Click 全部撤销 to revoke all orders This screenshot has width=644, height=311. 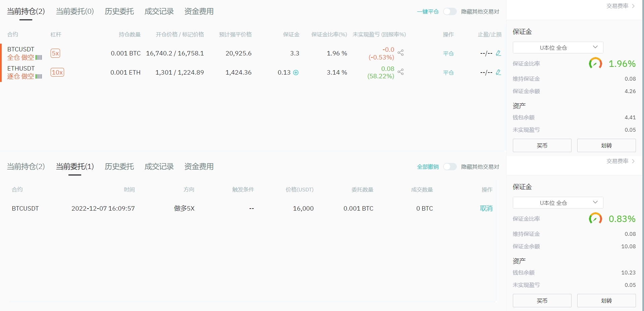click(428, 167)
